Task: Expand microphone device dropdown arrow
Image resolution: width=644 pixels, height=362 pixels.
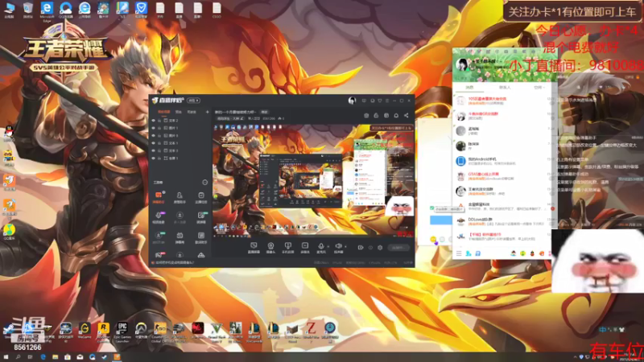Action: (328, 246)
